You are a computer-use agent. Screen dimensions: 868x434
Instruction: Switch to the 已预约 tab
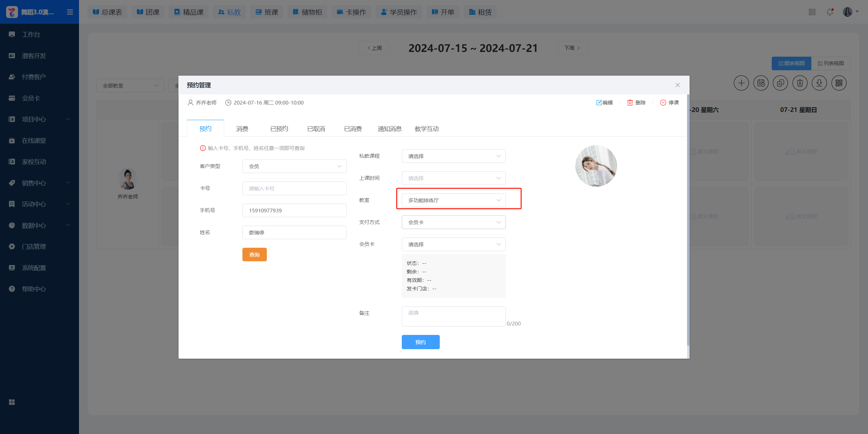click(279, 129)
